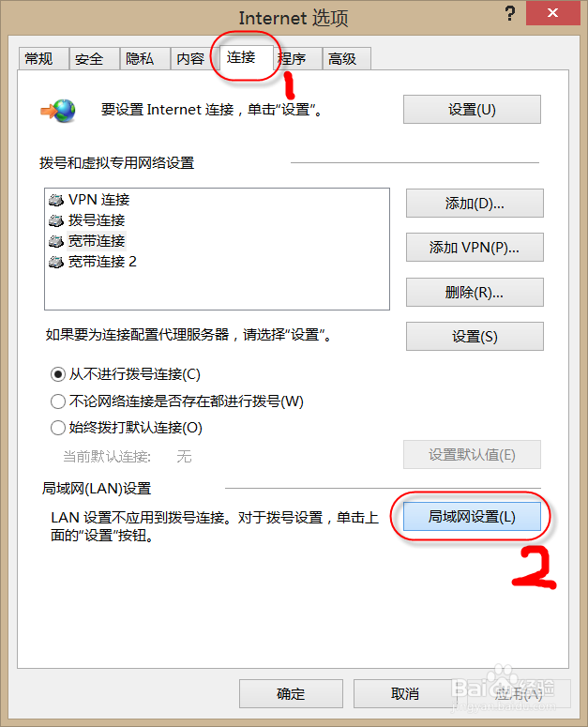Open the 高级 tab
The height and width of the screenshot is (727, 588).
click(347, 59)
